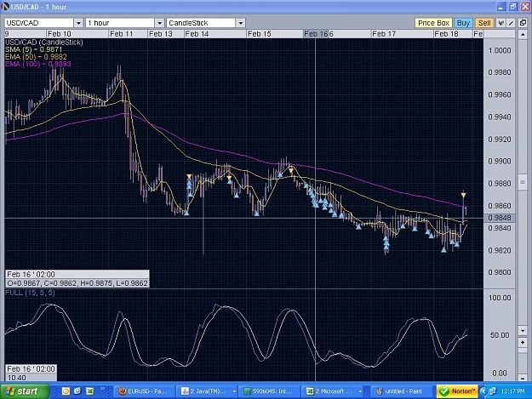Click the FULL (15, 5, 5) stochastic label
This screenshot has height=399, width=532.
pyautogui.click(x=30, y=293)
